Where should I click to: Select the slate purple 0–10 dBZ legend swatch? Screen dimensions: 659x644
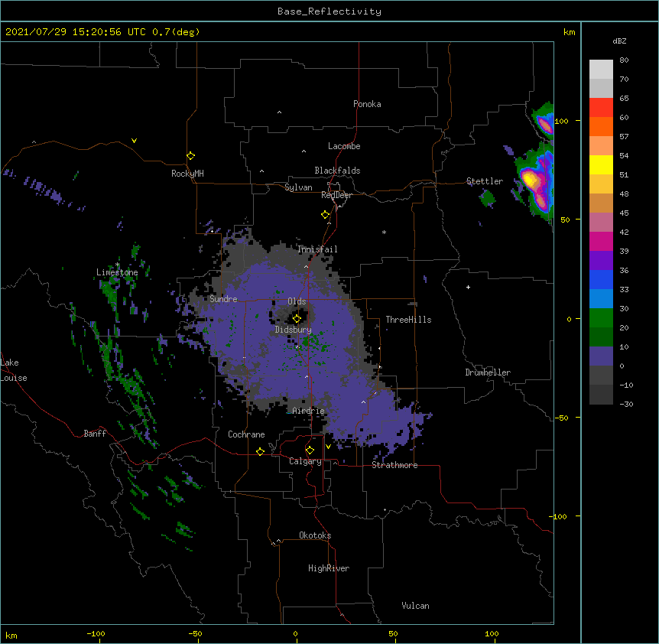(601, 356)
